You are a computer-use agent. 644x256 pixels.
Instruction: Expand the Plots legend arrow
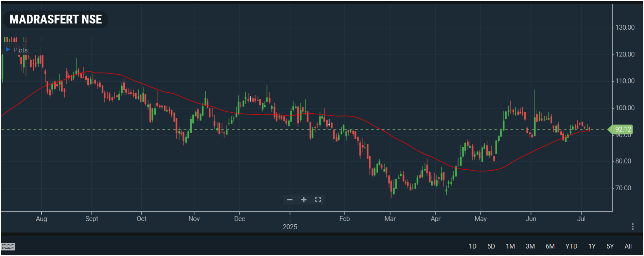click(x=8, y=50)
